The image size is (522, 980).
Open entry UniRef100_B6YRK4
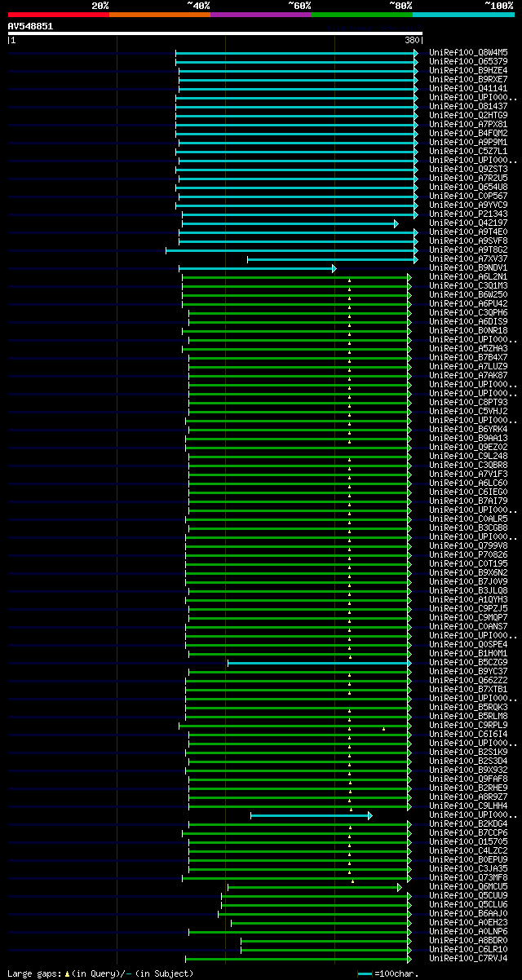[469, 429]
